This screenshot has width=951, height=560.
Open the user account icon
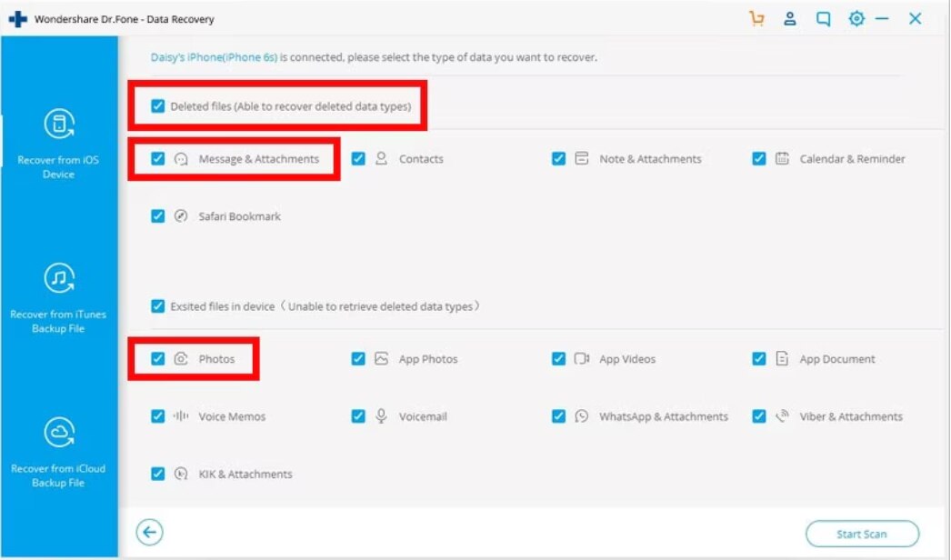[x=790, y=19]
